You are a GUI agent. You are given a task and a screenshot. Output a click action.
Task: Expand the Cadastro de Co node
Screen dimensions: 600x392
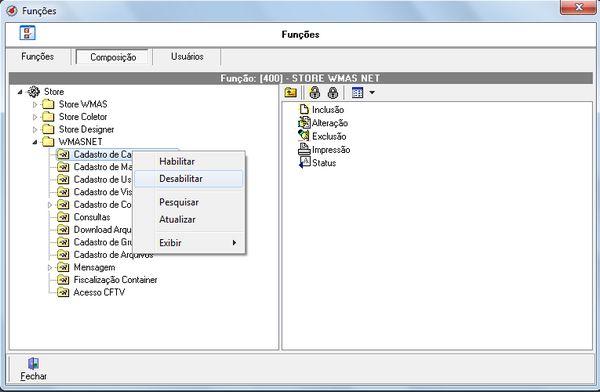50,205
